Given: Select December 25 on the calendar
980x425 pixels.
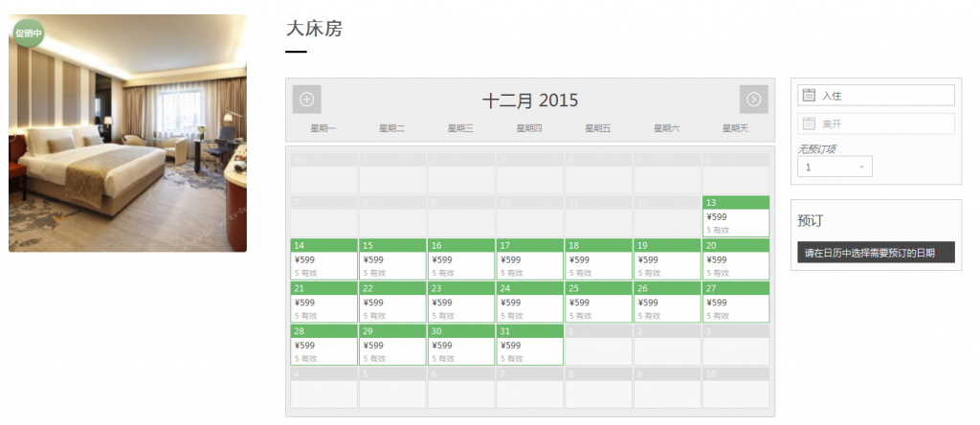Looking at the screenshot, I should pyautogui.click(x=599, y=302).
